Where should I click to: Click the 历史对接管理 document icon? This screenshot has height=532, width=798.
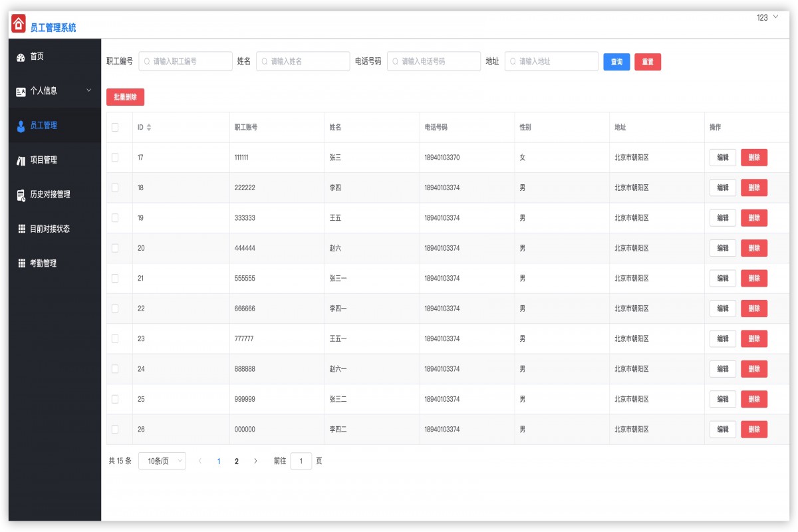20,194
